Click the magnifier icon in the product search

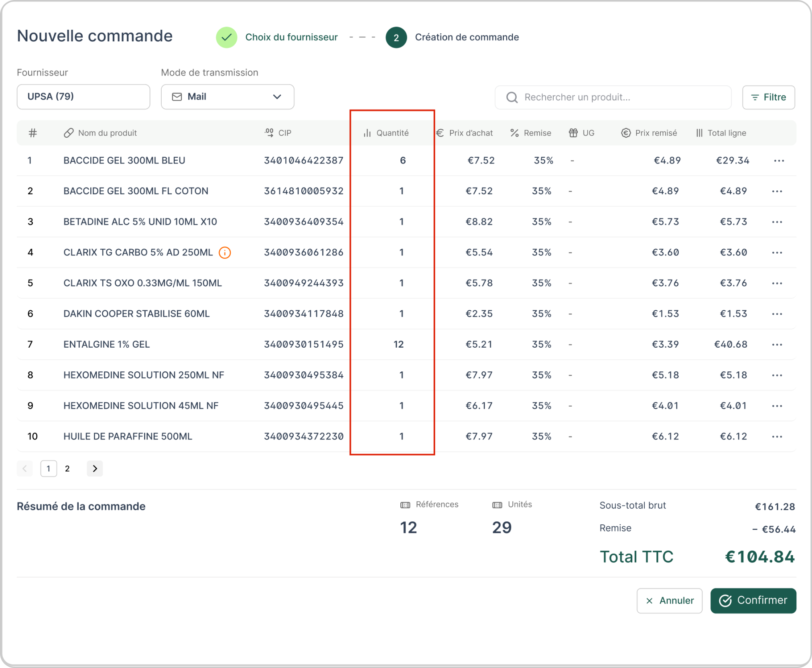[512, 97]
